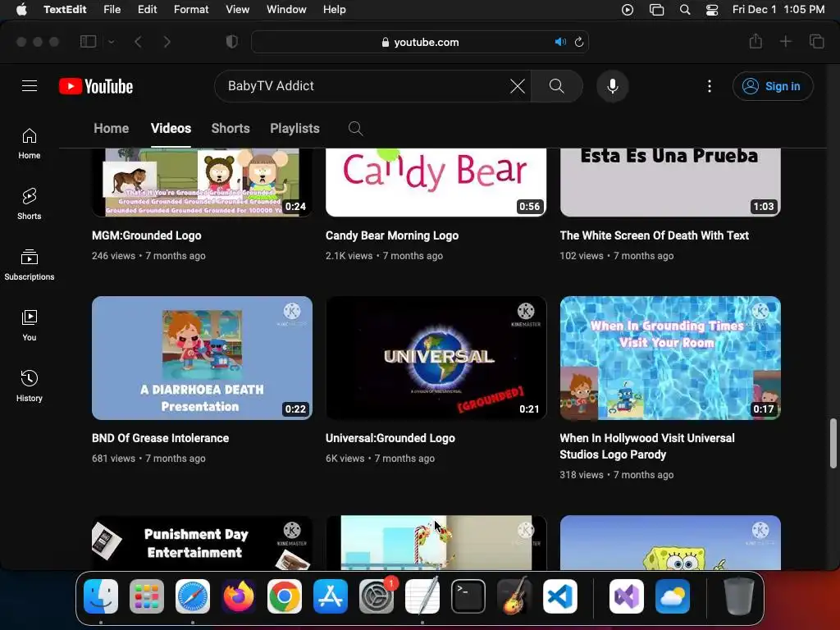840x630 pixels.
Task: Open Subscriptions in the left sidebar
Action: 30,265
